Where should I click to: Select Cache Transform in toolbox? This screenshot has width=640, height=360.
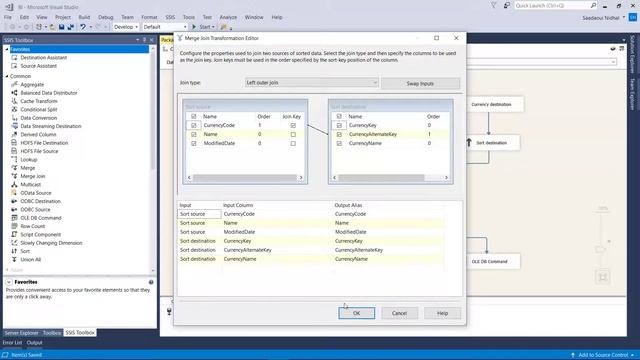pos(39,101)
